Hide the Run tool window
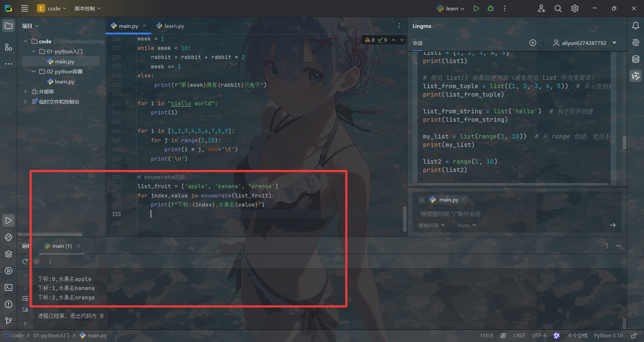Screen dimensions: 644x342 point(618,246)
